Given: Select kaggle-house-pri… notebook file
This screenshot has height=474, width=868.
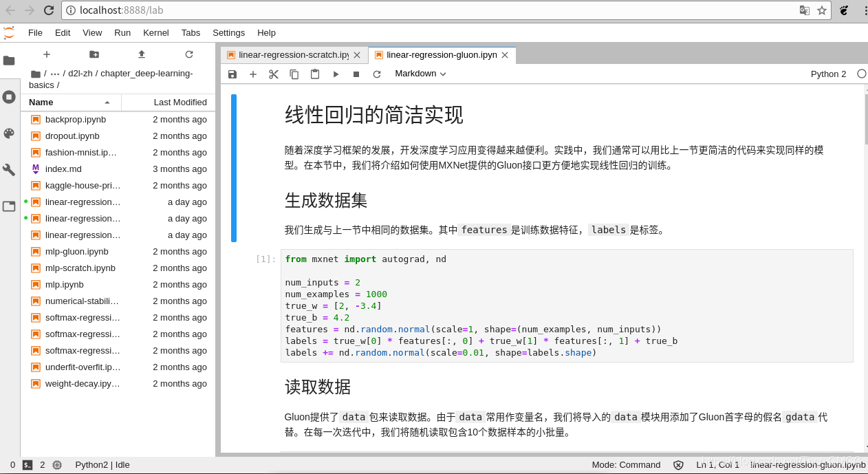Looking at the screenshot, I should 118,185.
